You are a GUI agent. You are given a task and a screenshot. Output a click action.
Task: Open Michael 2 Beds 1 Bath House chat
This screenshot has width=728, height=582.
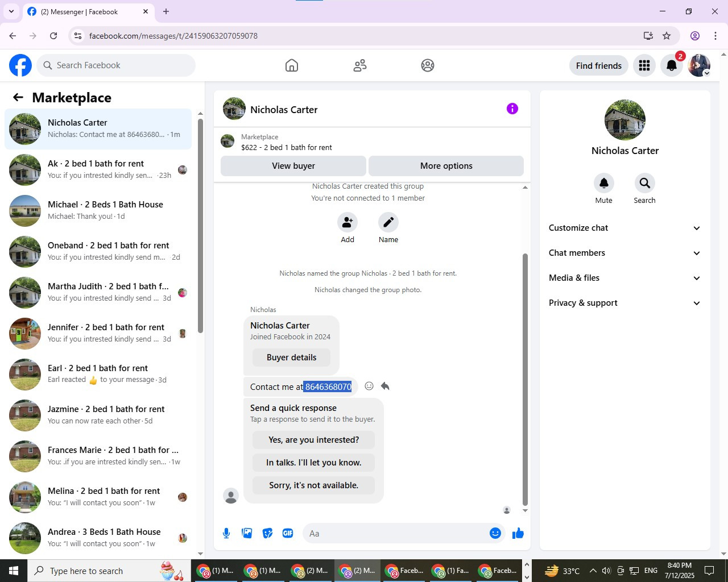[x=98, y=211]
